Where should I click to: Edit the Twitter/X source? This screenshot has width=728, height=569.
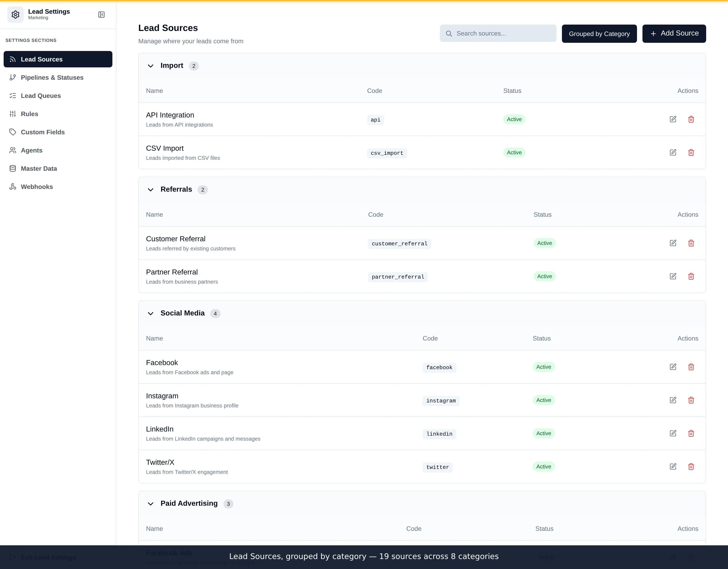tap(673, 467)
